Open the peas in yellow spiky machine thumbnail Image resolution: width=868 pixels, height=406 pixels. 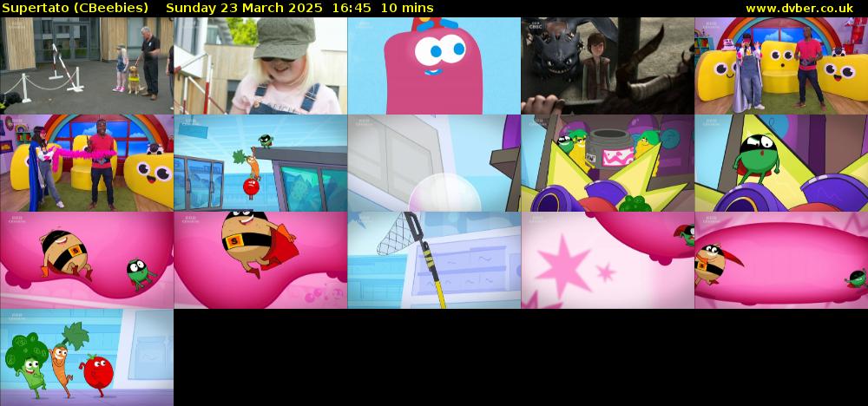coord(608,163)
